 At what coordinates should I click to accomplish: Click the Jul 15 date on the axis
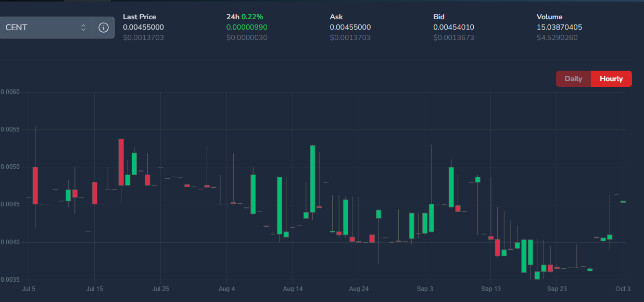coord(94,288)
